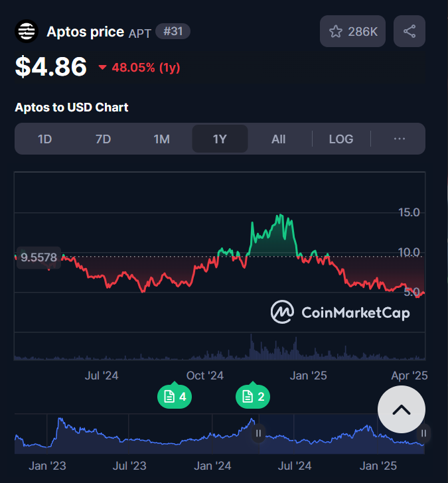The width and height of the screenshot is (448, 483).
Task: Click the 10.0 price axis label
Action: tap(409, 253)
